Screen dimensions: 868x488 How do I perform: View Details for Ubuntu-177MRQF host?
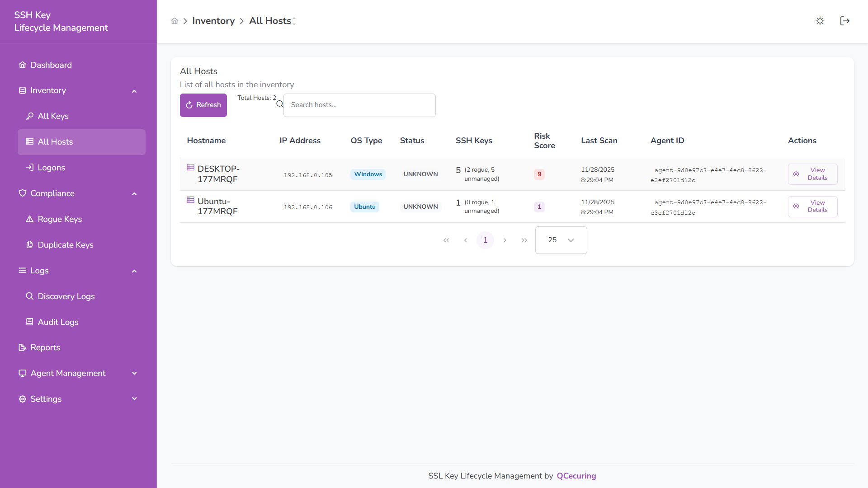click(x=812, y=206)
